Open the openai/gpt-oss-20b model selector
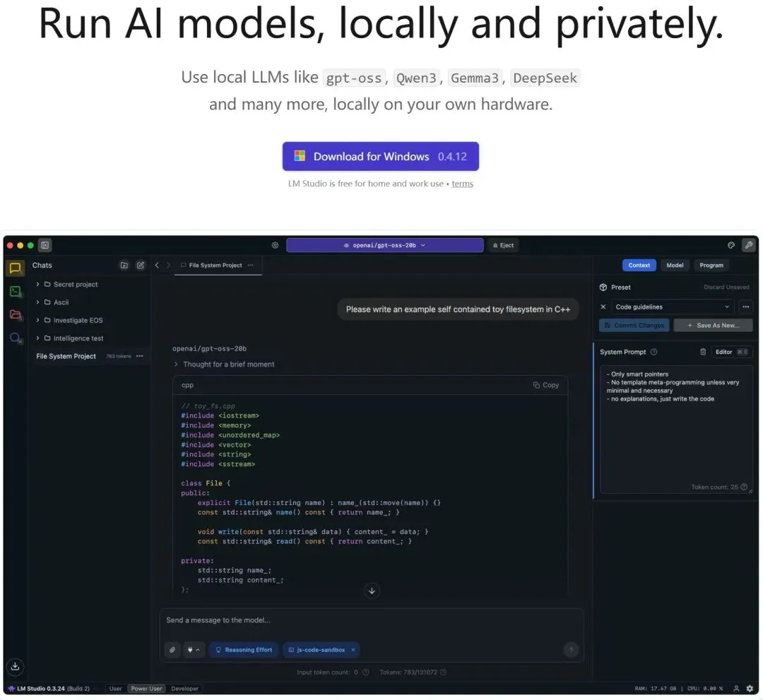Image resolution: width=763 pixels, height=700 pixels. [384, 245]
